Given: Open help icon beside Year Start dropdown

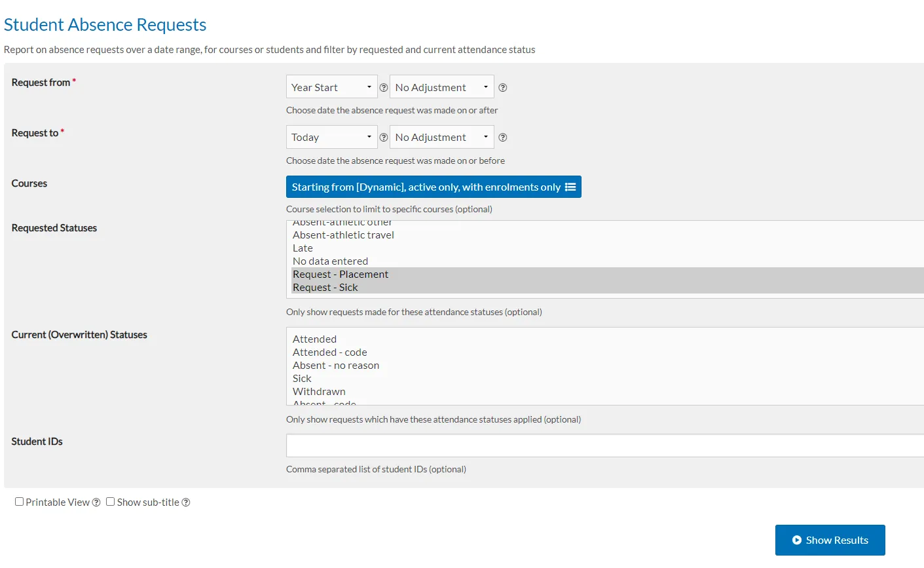Looking at the screenshot, I should click(x=384, y=87).
